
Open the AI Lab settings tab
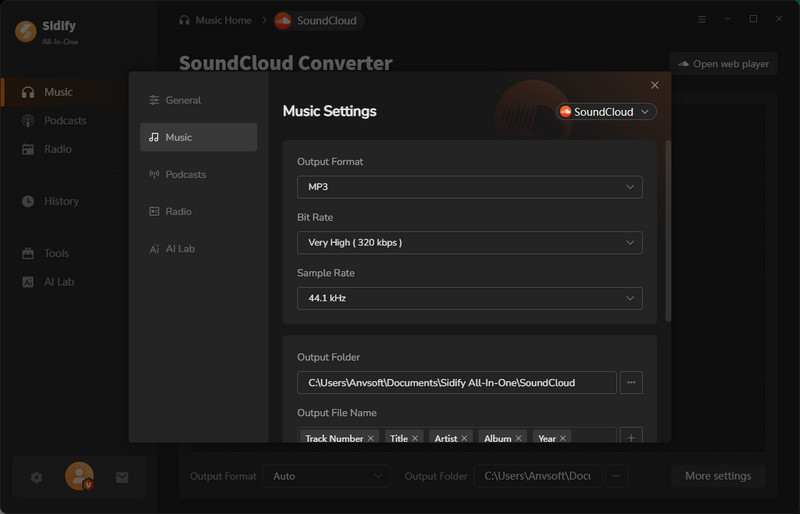click(198, 248)
